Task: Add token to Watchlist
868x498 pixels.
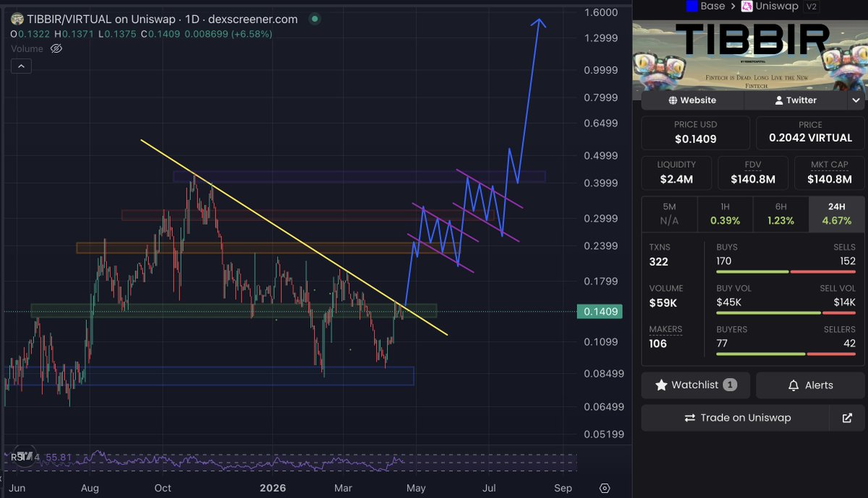Action: (695, 385)
